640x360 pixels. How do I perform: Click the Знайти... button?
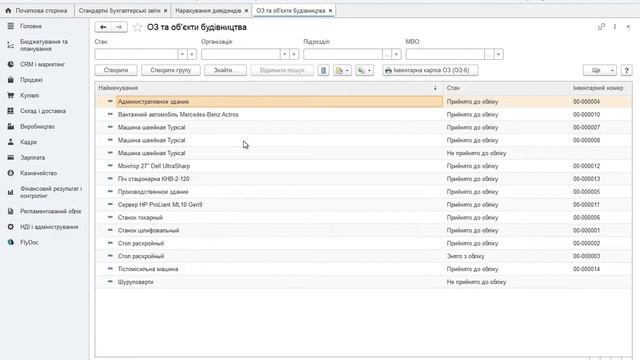pyautogui.click(x=225, y=70)
